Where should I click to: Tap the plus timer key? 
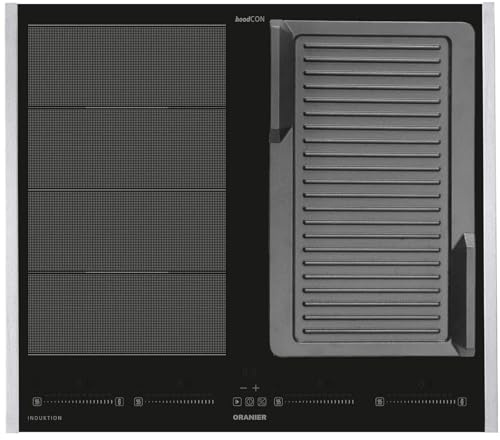256,388
